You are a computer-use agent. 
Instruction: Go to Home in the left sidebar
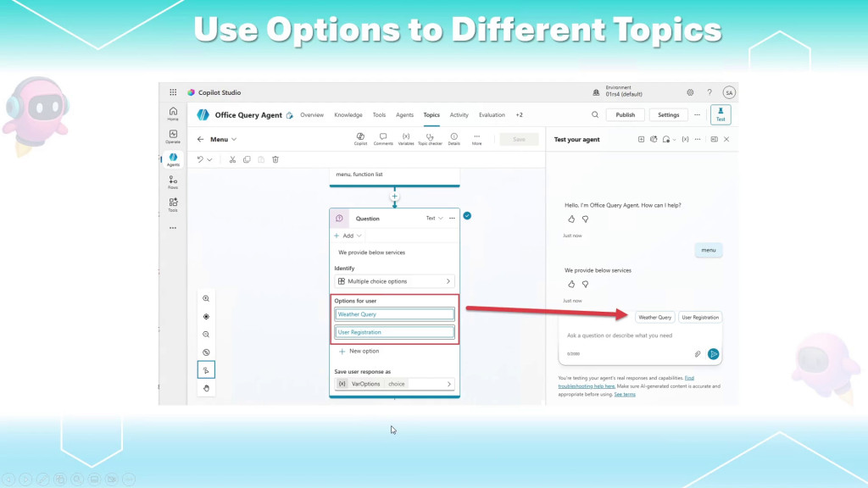click(173, 114)
